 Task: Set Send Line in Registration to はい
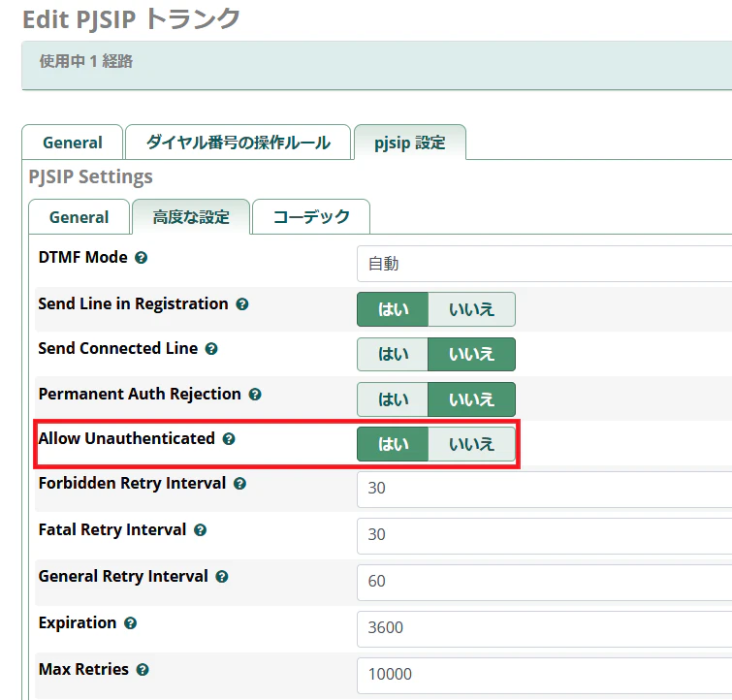[393, 309]
